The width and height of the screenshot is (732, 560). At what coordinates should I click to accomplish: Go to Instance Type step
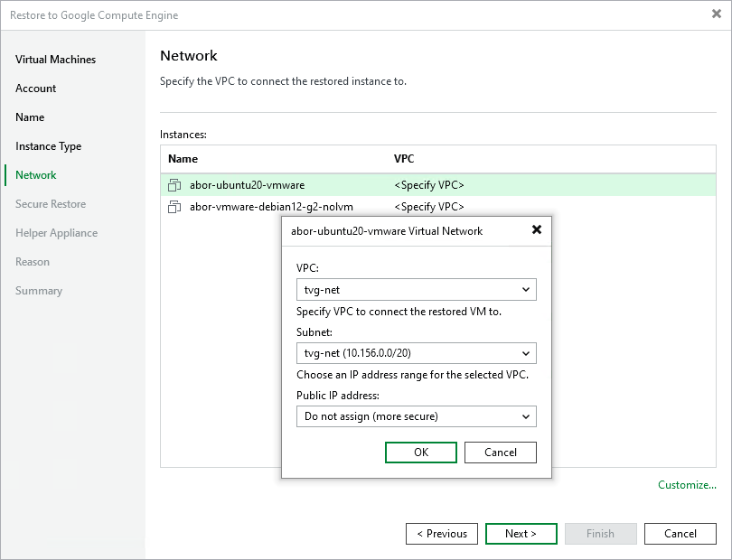[49, 146]
